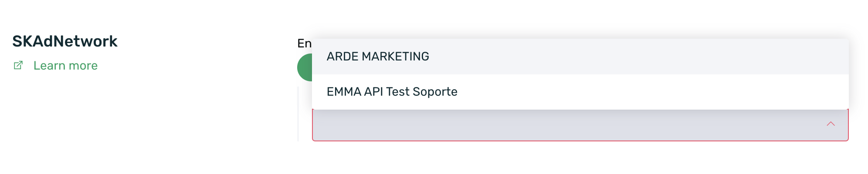Collapse the dropdown using the red chevron arrow

tap(831, 124)
